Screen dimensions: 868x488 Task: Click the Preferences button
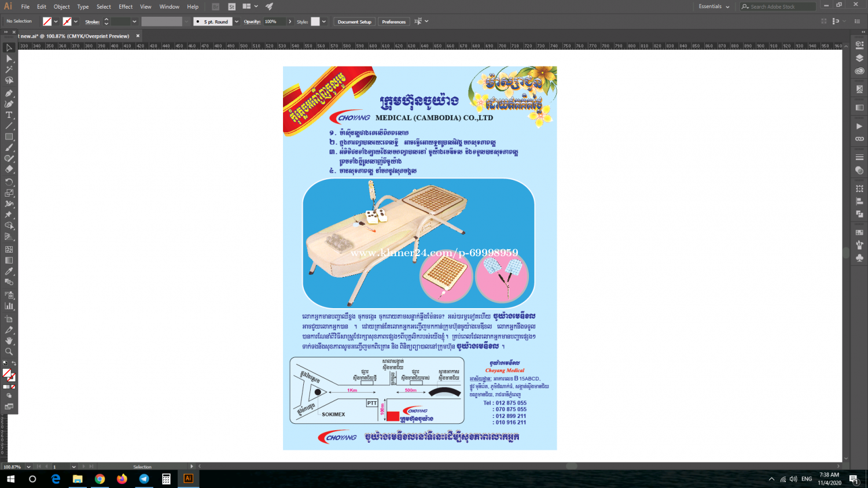point(394,21)
